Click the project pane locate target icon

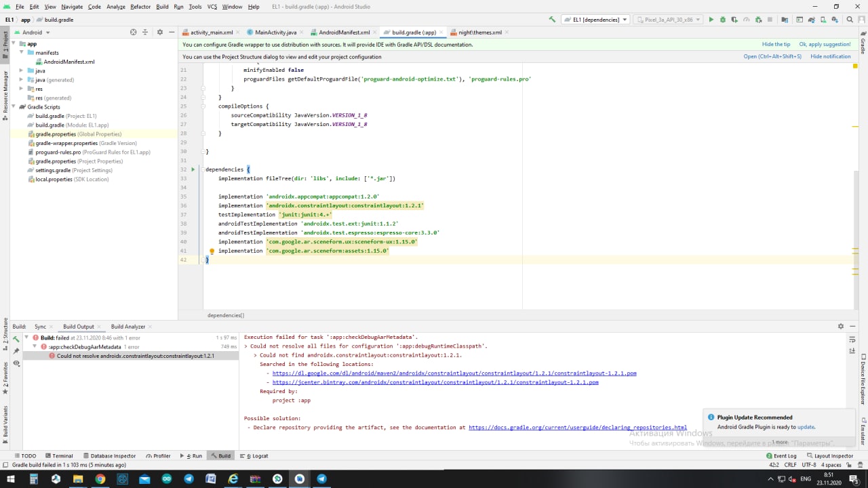[134, 32]
